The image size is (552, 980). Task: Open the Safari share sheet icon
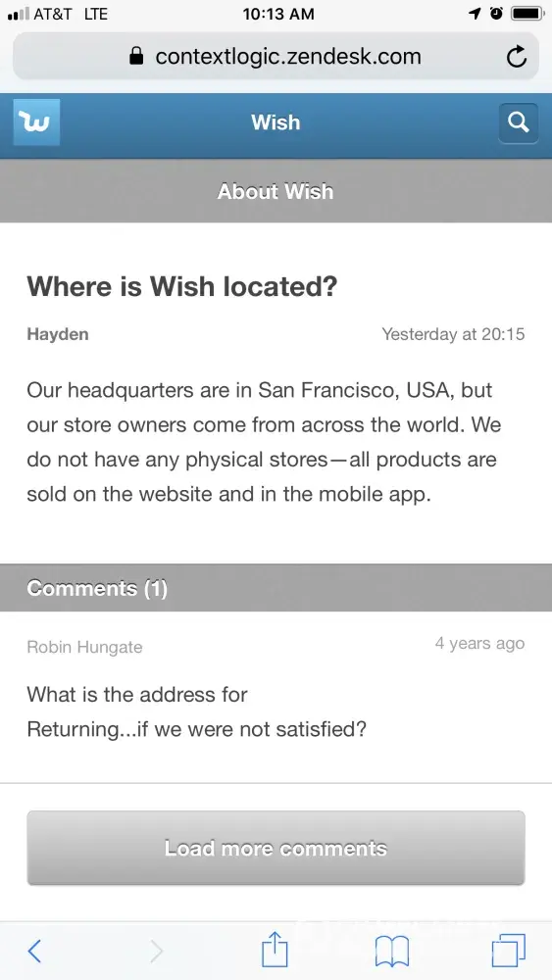click(x=275, y=949)
